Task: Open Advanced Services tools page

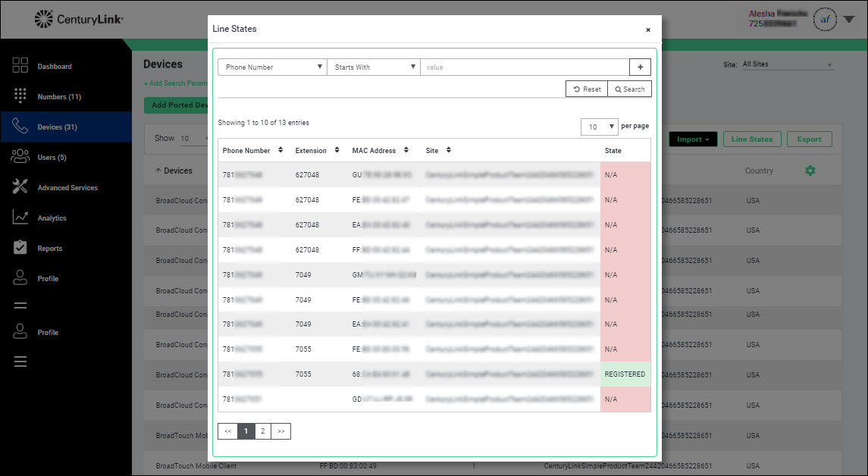Action: [x=67, y=188]
